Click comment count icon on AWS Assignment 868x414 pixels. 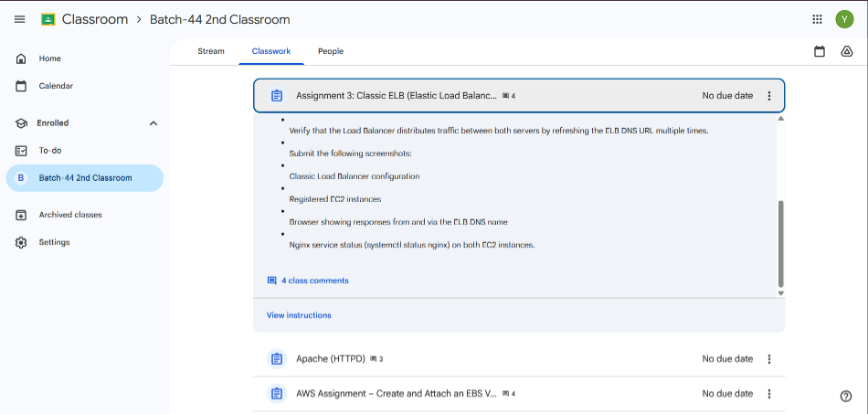505,394
